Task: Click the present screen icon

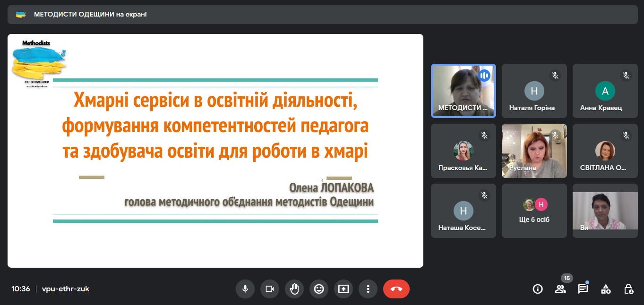Action: pyautogui.click(x=343, y=289)
